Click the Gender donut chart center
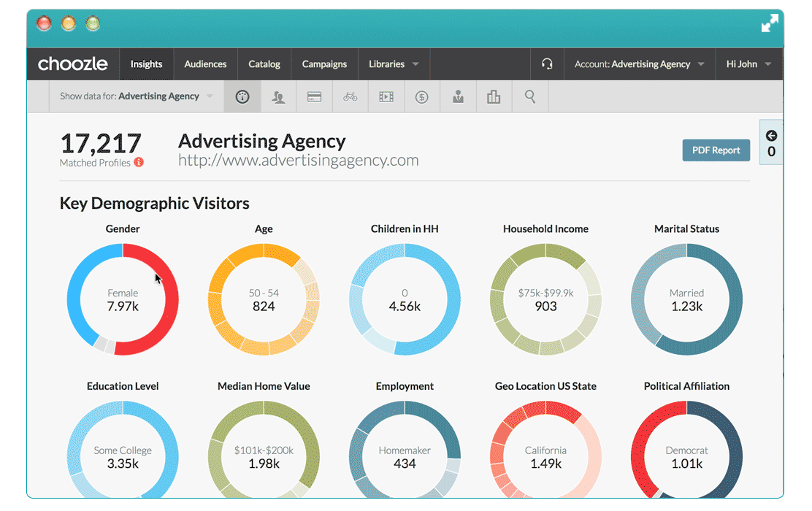812x511 pixels. click(123, 300)
